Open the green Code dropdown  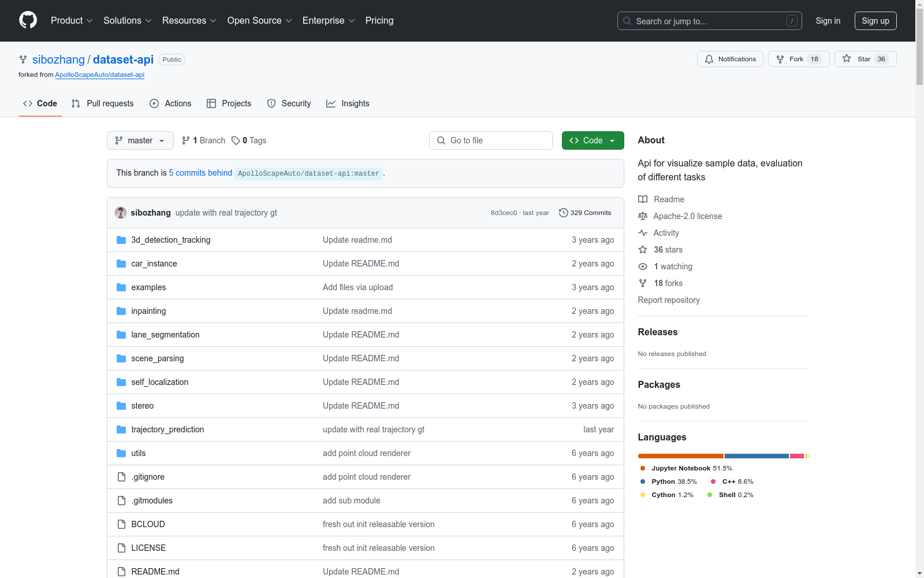coord(593,140)
